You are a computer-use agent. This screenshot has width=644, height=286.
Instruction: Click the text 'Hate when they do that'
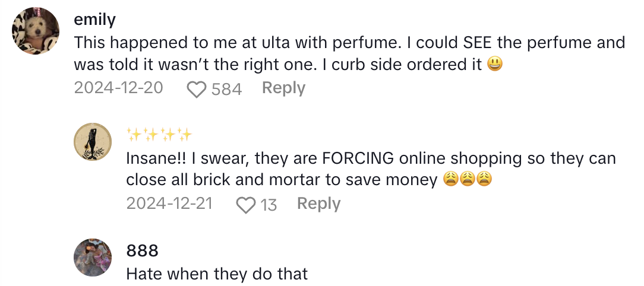(217, 274)
